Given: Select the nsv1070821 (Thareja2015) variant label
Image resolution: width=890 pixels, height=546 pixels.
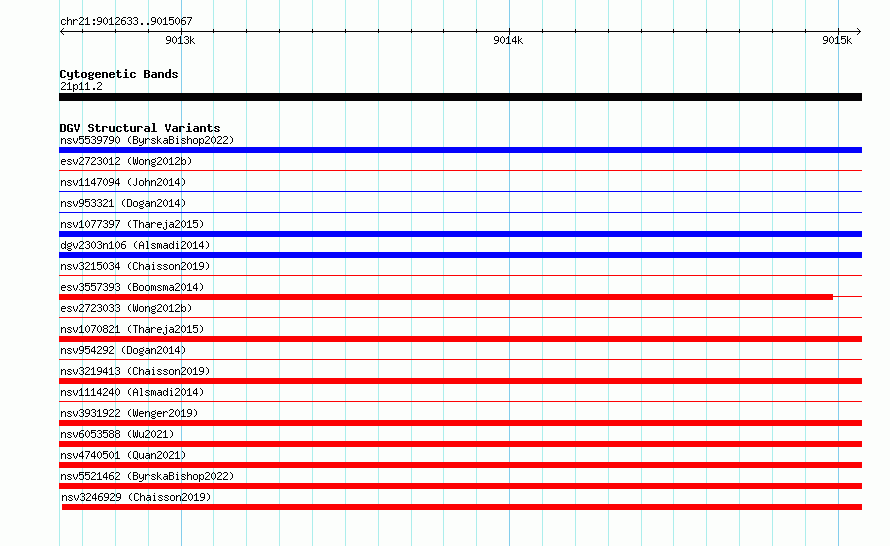Looking at the screenshot, I should pyautogui.click(x=132, y=329).
